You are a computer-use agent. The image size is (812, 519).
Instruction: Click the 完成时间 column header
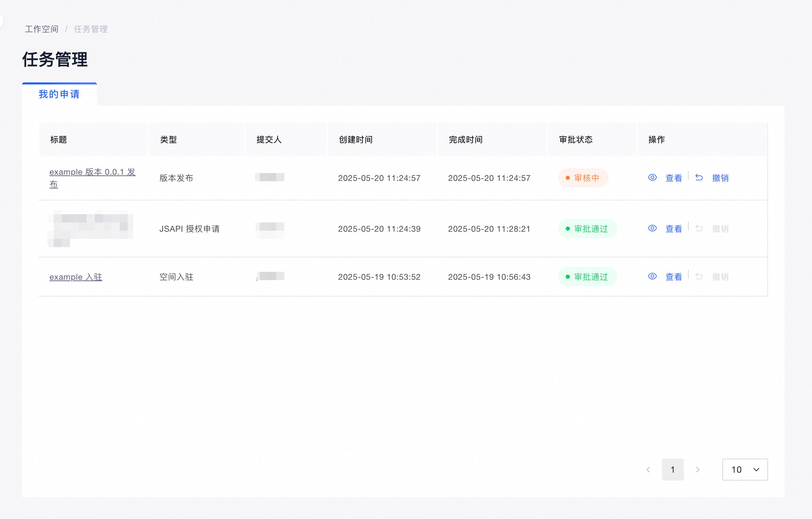pos(492,139)
